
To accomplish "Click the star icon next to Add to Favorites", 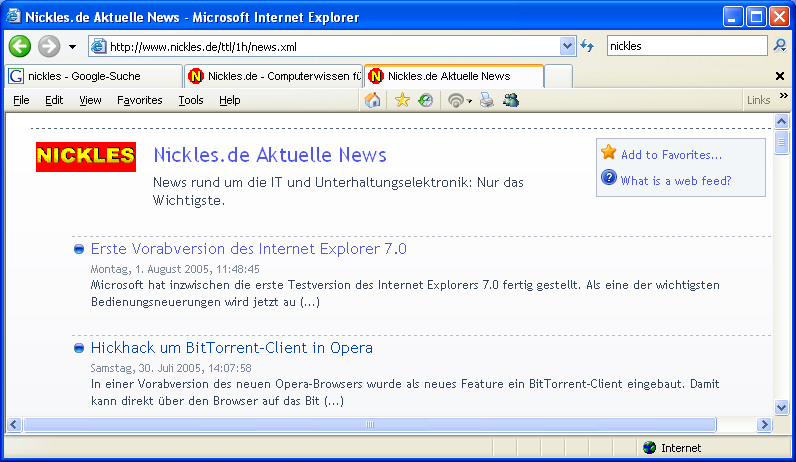I will pos(608,152).
